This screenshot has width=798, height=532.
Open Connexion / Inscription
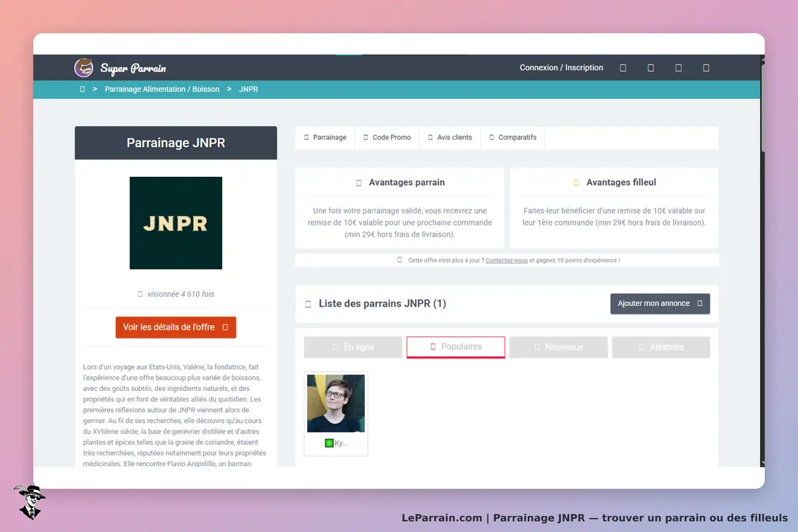tap(561, 68)
